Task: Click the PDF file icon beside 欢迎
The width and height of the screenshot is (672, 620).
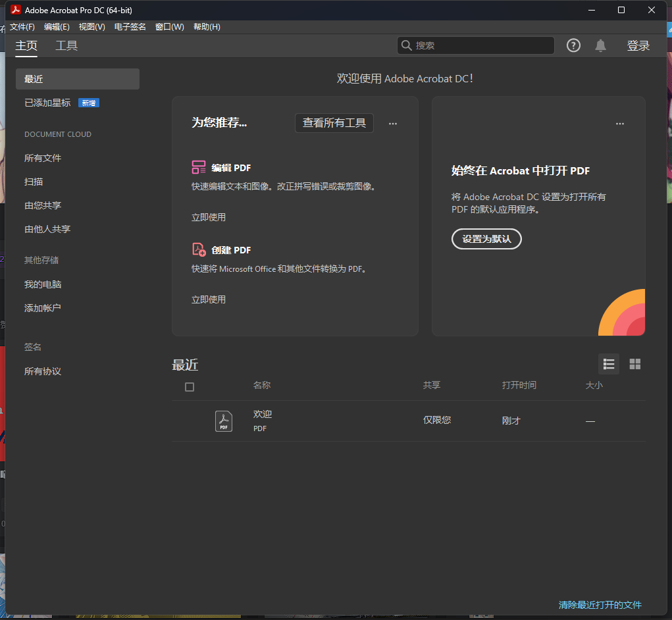Action: (223, 421)
